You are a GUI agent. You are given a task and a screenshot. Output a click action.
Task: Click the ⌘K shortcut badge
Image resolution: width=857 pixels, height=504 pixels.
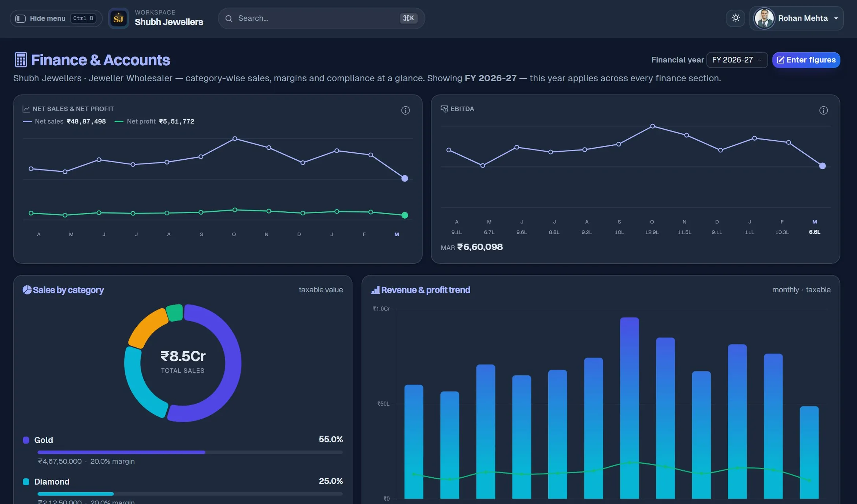coord(408,18)
